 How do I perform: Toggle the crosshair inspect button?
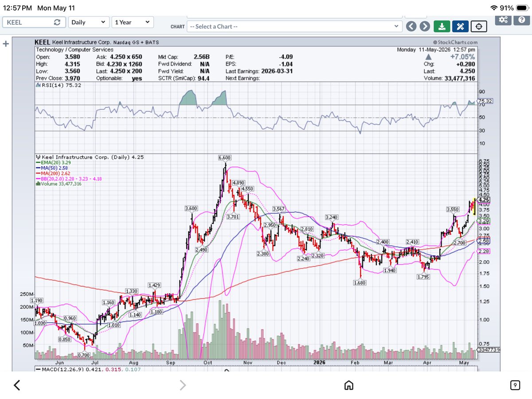tap(479, 26)
